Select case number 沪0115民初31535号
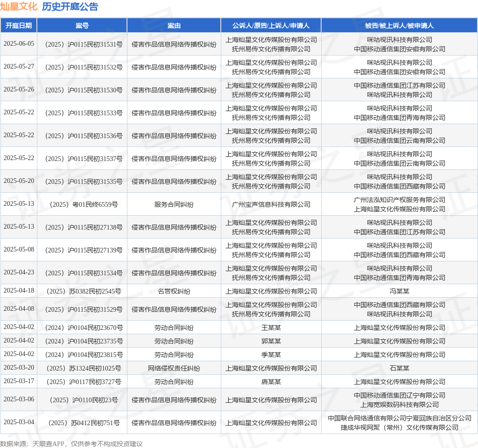 84,182
